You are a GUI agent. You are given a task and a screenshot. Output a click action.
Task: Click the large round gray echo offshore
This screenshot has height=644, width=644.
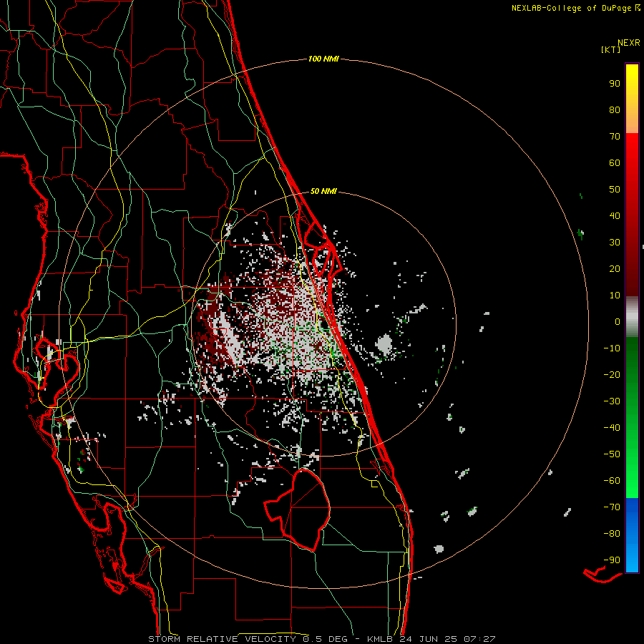(385, 344)
